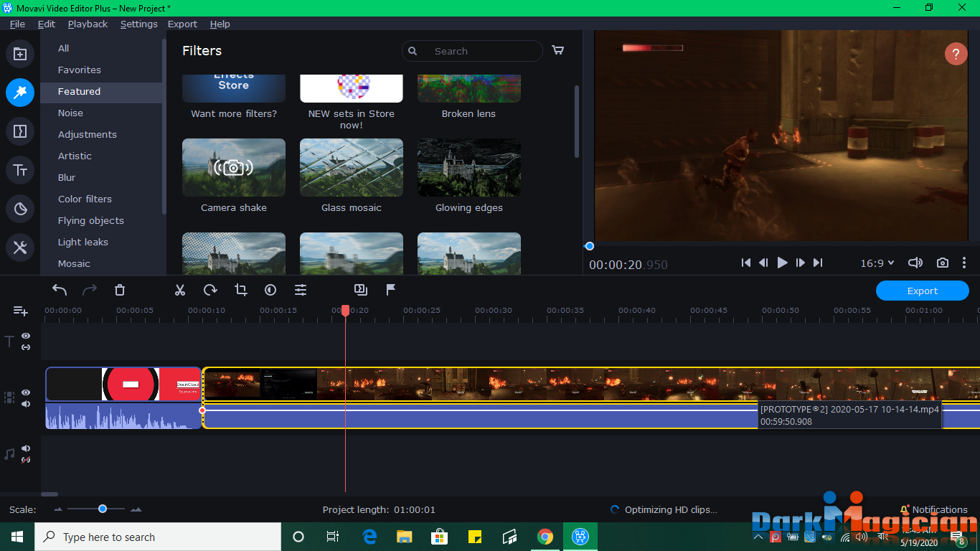
Task: Mute the video track audio
Action: 26,404
